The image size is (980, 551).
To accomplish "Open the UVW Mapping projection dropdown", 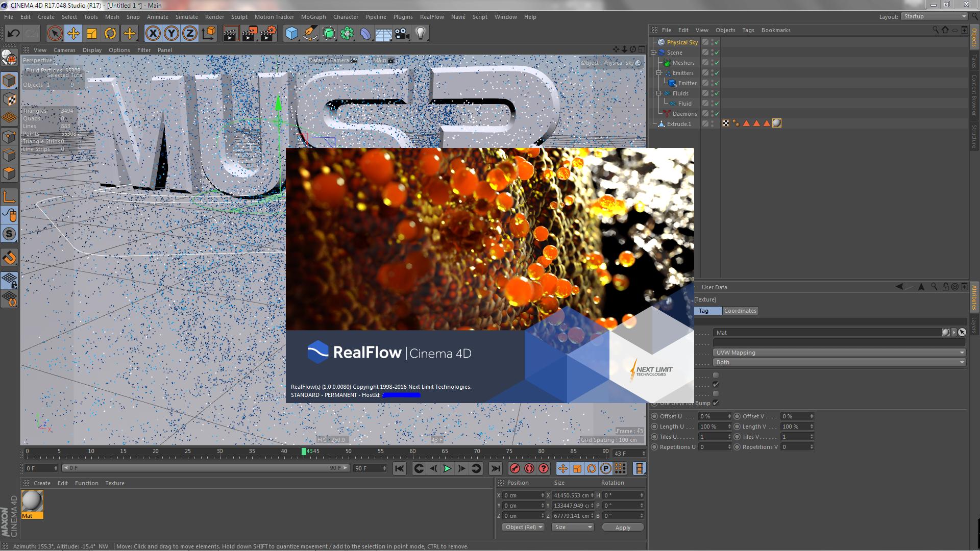I will pyautogui.click(x=839, y=353).
